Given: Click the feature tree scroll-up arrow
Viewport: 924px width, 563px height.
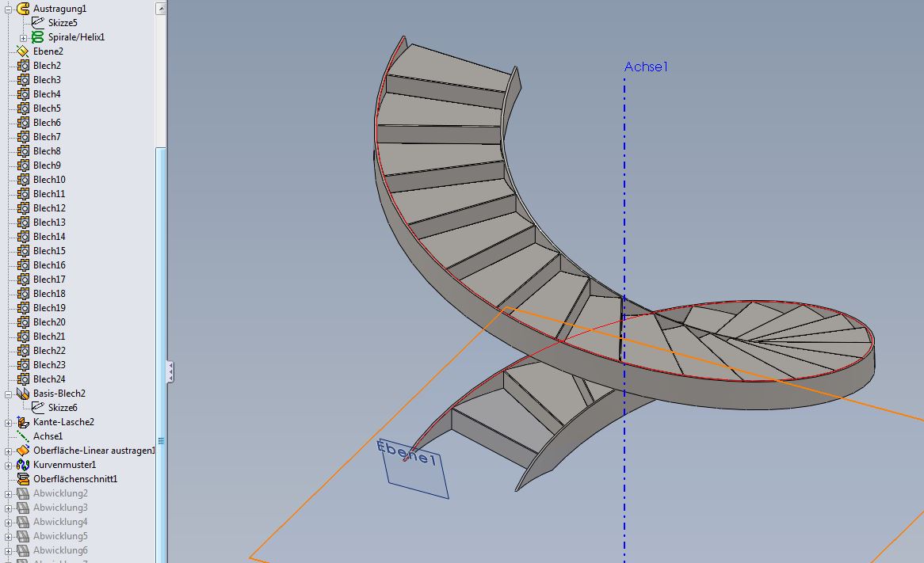Looking at the screenshot, I should click(x=161, y=8).
